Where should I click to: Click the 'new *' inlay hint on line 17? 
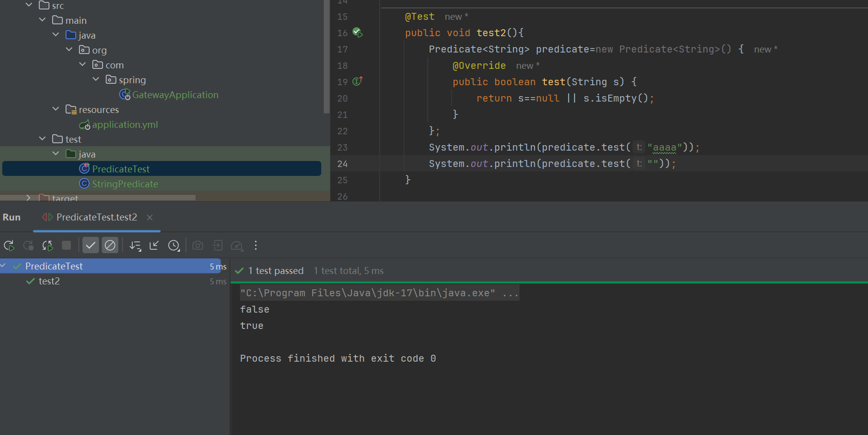(766, 49)
